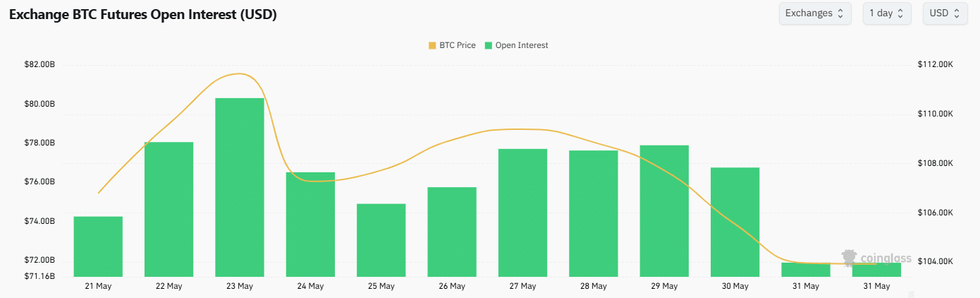The width and height of the screenshot is (980, 298).
Task: Open the Exchanges dropdown
Action: tap(814, 13)
